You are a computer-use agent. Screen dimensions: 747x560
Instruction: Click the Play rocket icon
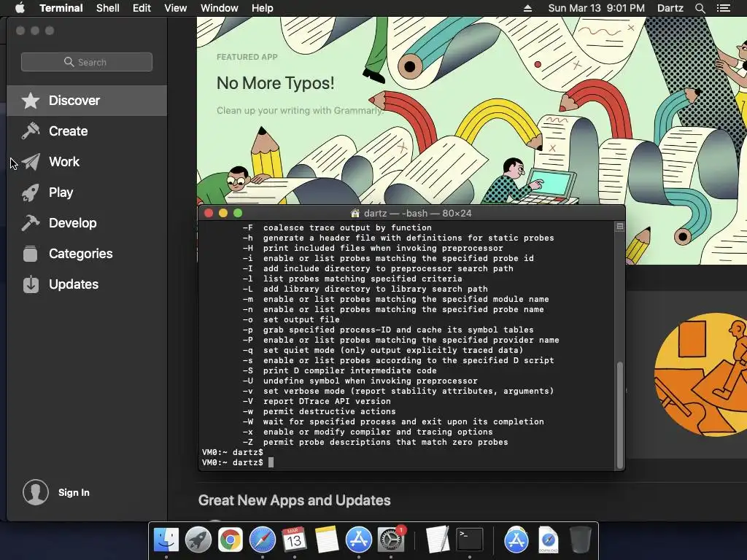[31, 192]
